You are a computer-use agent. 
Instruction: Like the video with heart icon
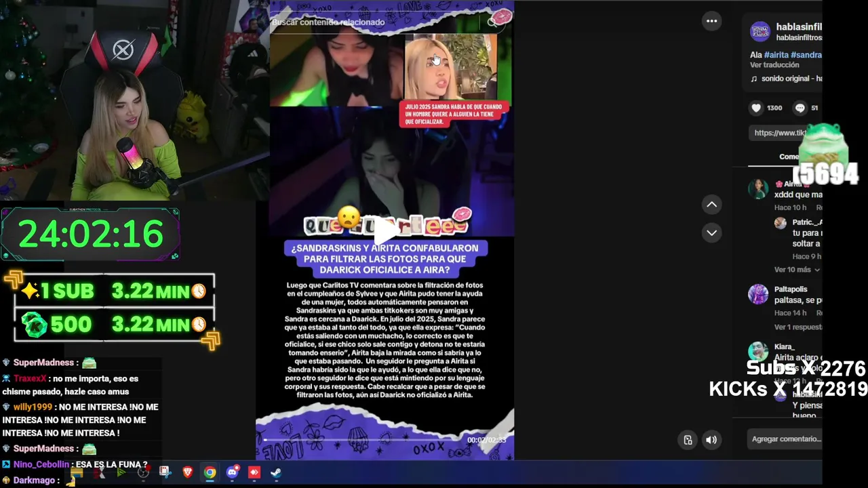pos(756,108)
